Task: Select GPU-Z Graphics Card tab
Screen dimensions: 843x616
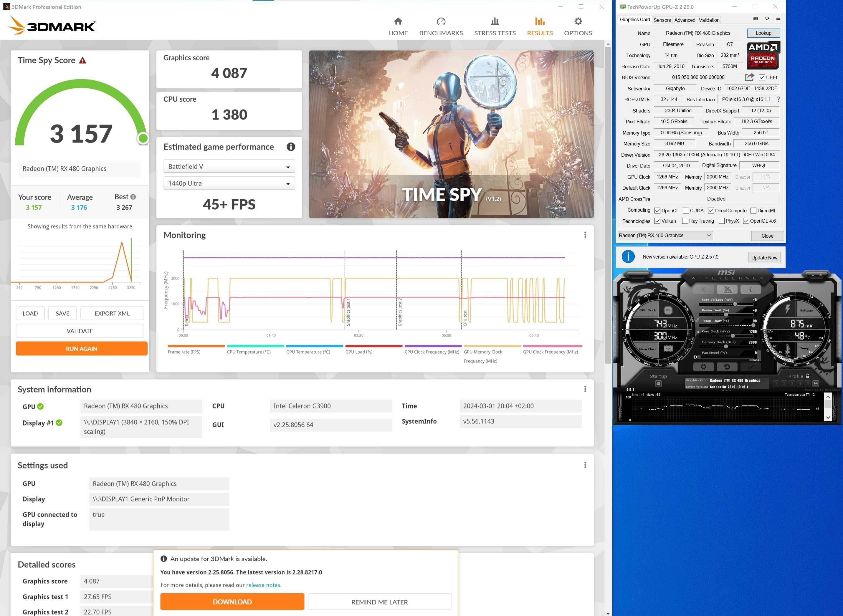Action: 635,20
